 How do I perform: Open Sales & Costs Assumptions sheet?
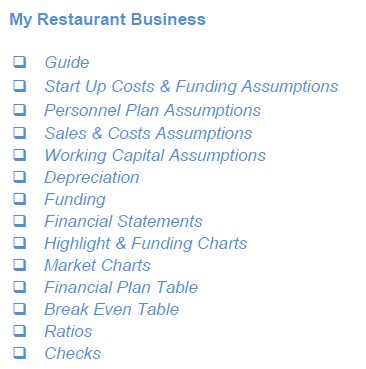tap(148, 133)
